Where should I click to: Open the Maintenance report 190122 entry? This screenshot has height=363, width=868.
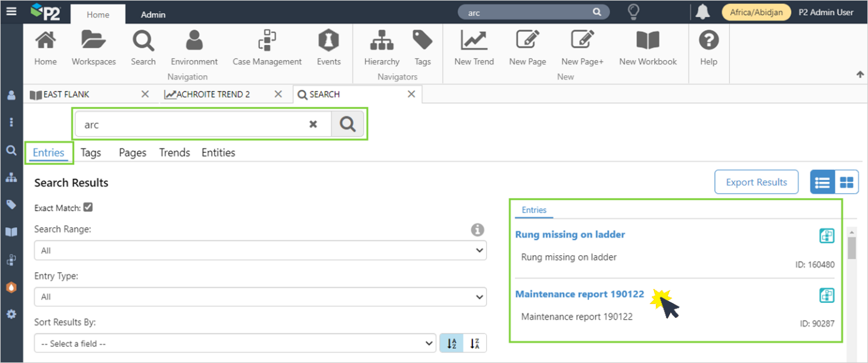pyautogui.click(x=579, y=294)
